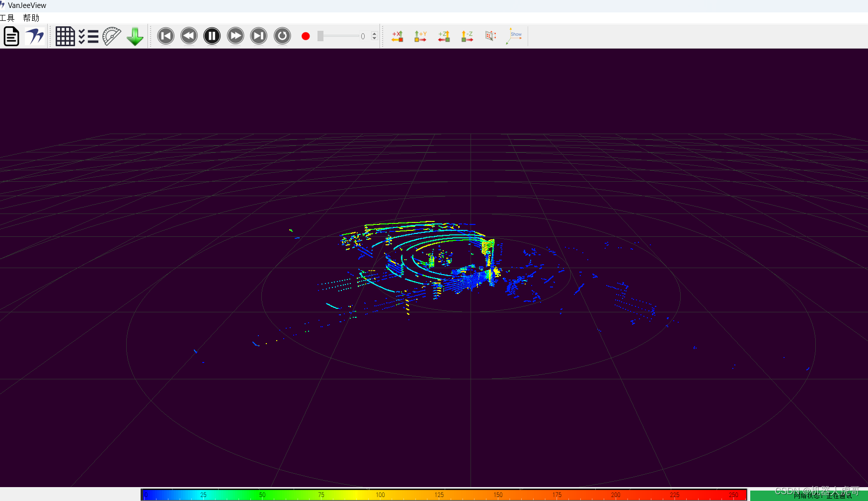This screenshot has height=501, width=868.
Task: Click the frame number input field
Action: pyautogui.click(x=365, y=36)
